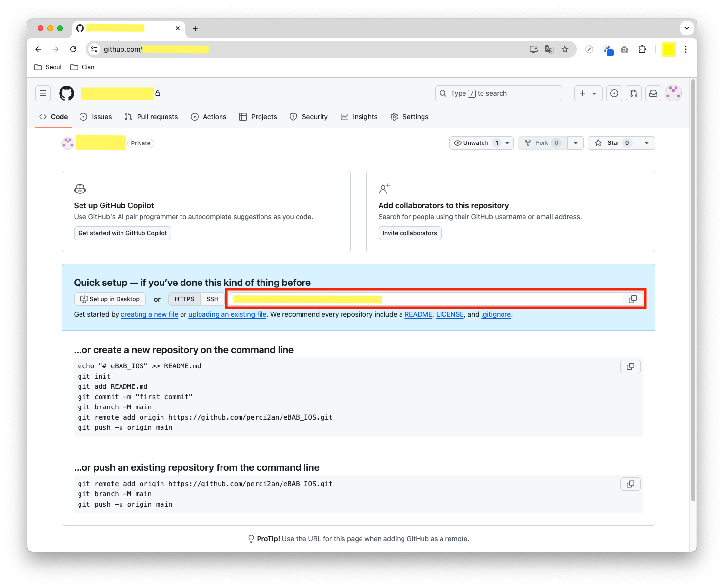Click the create new plus button
724x588 pixels.
point(588,93)
